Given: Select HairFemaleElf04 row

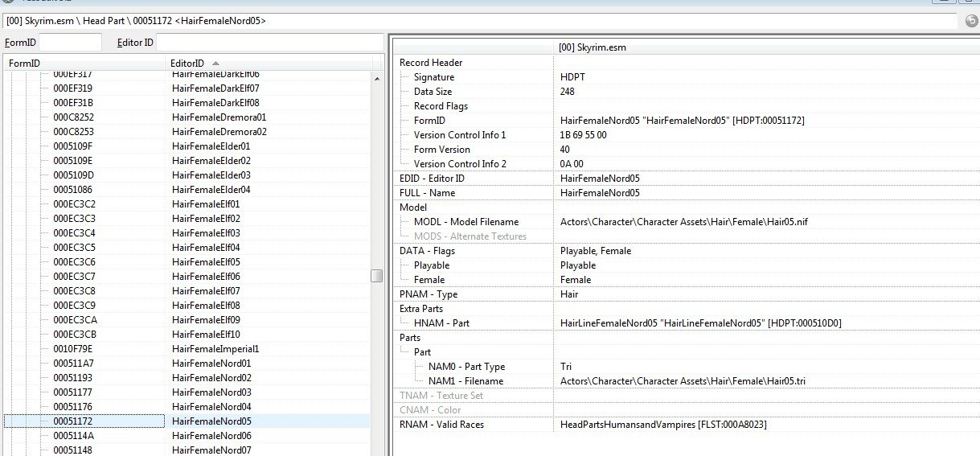Looking at the screenshot, I should click(187, 248).
